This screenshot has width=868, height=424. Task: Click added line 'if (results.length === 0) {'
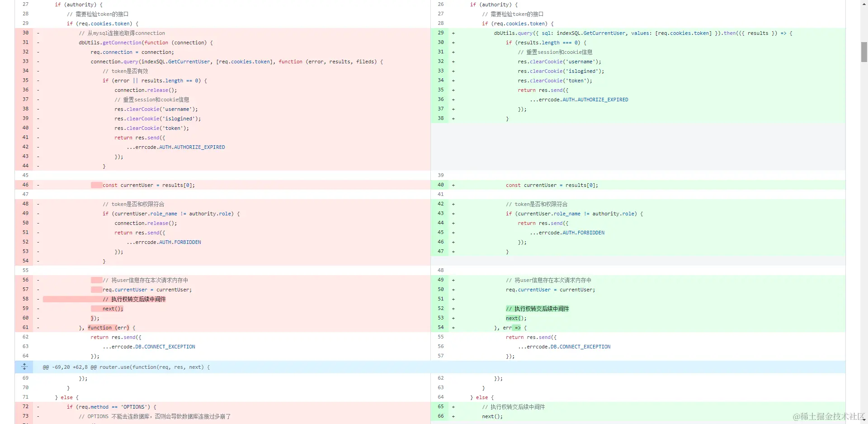tap(546, 43)
